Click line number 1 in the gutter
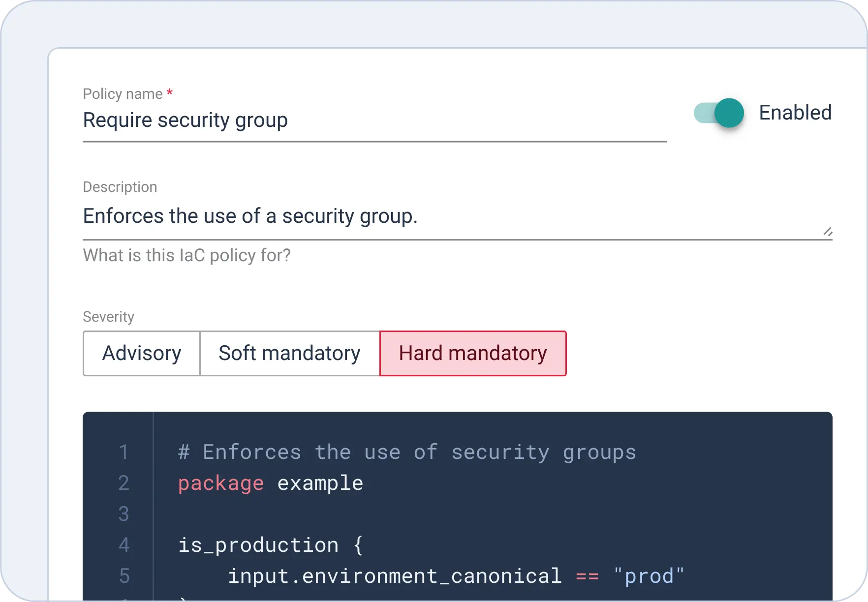 (124, 452)
